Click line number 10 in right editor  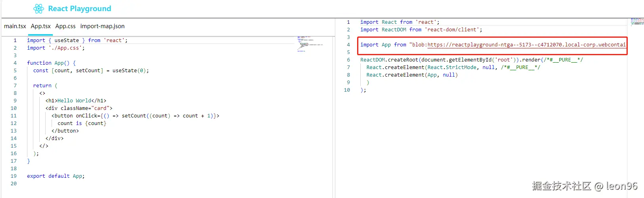pyautogui.click(x=347, y=90)
